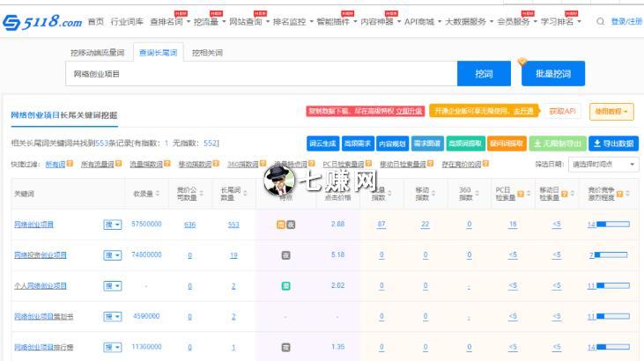Open 行业词库 in top navigation

[x=127, y=21]
